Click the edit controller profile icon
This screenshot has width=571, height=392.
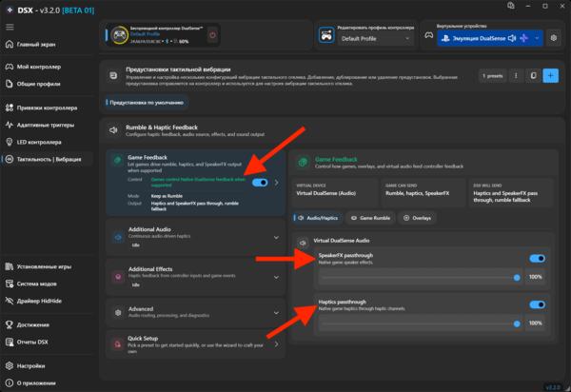pos(326,35)
